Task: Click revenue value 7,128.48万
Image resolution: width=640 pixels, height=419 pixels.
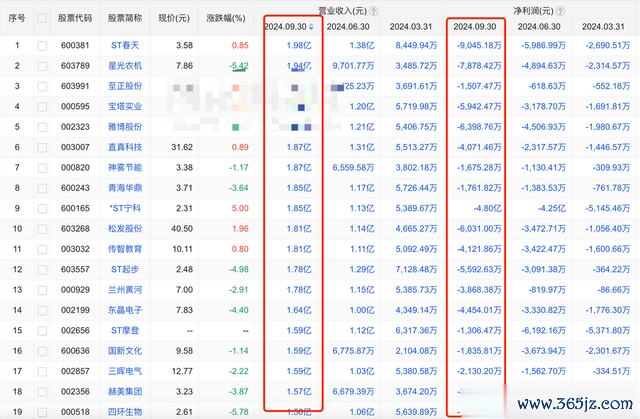Action: [x=416, y=269]
